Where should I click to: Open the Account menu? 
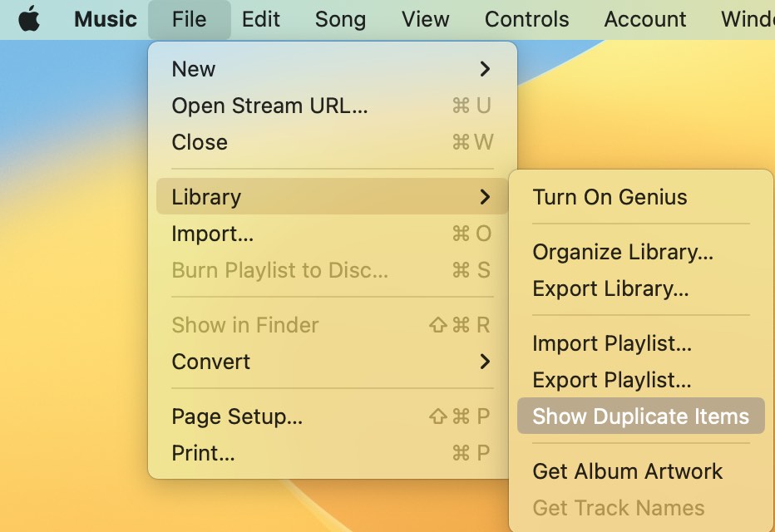coord(644,19)
